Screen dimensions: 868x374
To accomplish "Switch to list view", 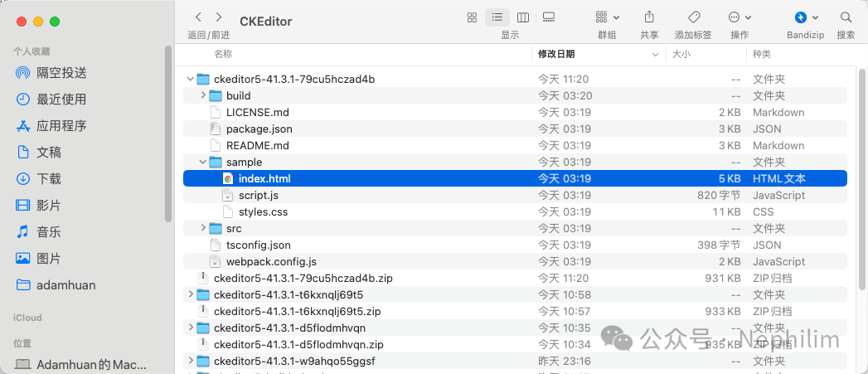I will tap(497, 17).
